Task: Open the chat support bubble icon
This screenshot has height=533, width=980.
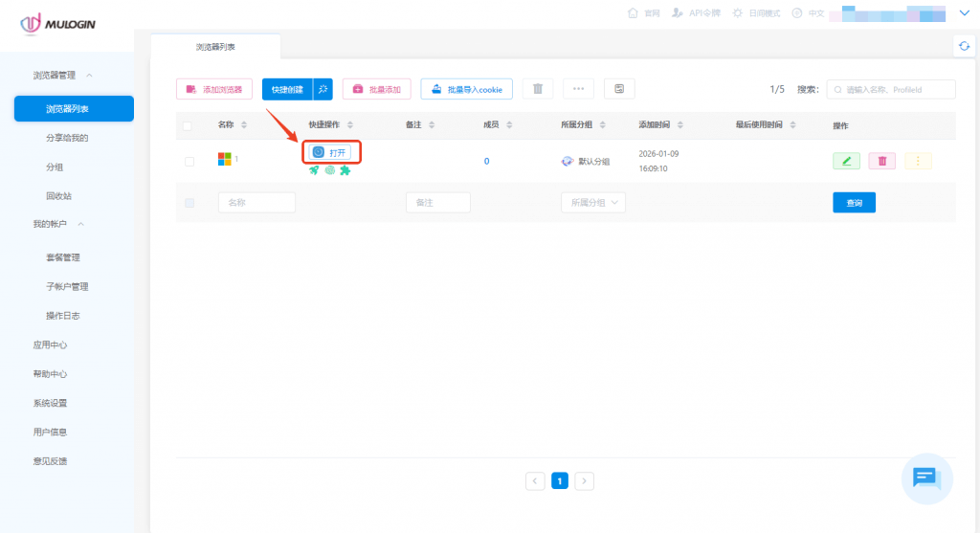Action: (x=925, y=477)
